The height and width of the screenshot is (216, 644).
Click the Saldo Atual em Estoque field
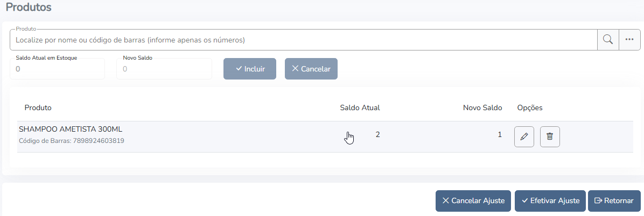(x=57, y=69)
